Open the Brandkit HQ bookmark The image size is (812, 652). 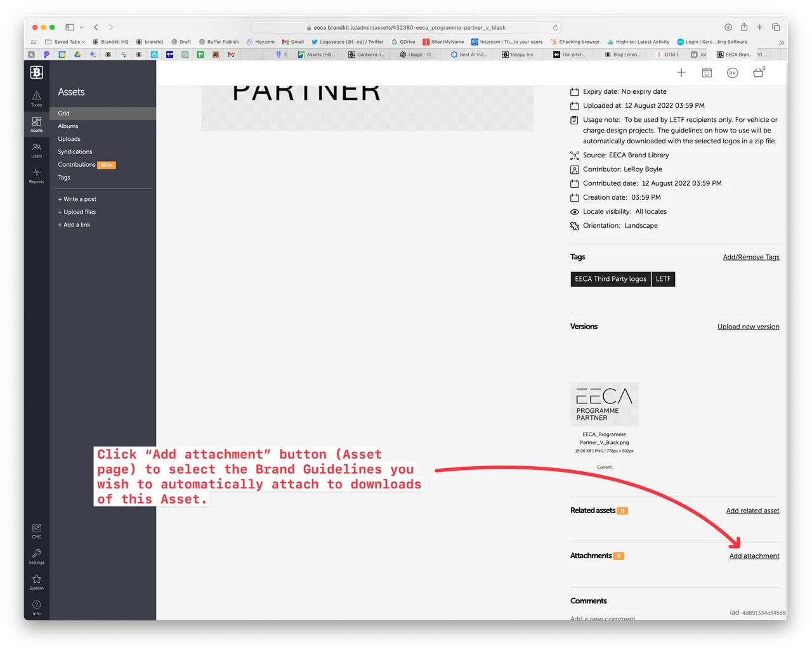coord(110,42)
